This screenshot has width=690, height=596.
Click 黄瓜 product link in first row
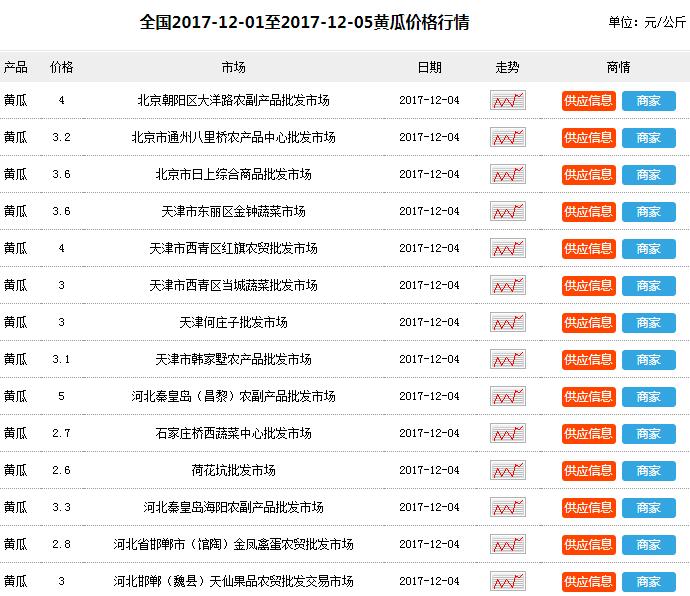pyautogui.click(x=15, y=101)
